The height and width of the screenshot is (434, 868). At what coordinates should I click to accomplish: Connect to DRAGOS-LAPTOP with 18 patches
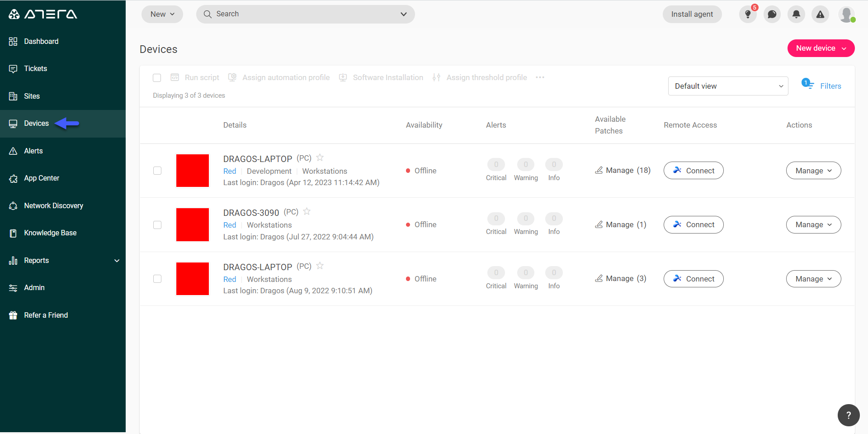(x=693, y=171)
